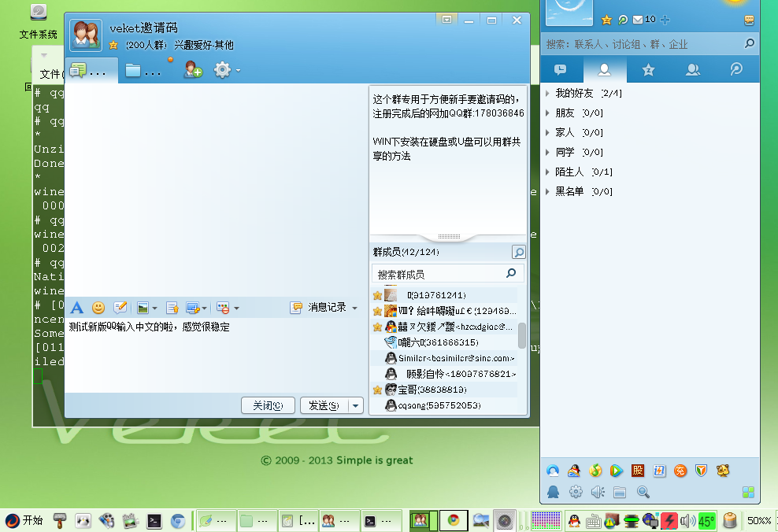The height and width of the screenshot is (532, 778).
Task: Click the QZone star icon in QQ panel header
Action: [x=606, y=20]
